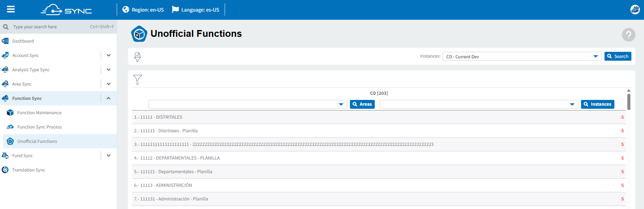The image size is (644, 209).
Task: Click the Dashboard icon in sidebar
Action: tap(5, 41)
